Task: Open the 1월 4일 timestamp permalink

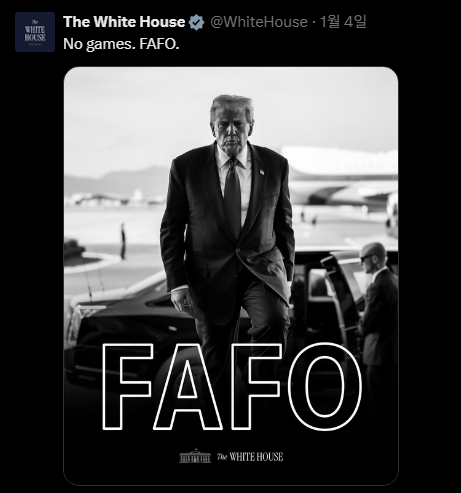Action: [343, 22]
